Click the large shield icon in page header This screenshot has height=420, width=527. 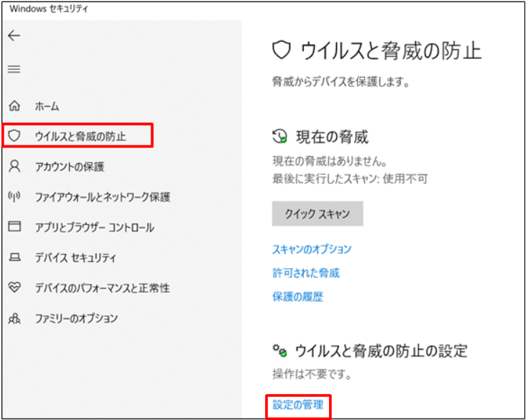[281, 50]
